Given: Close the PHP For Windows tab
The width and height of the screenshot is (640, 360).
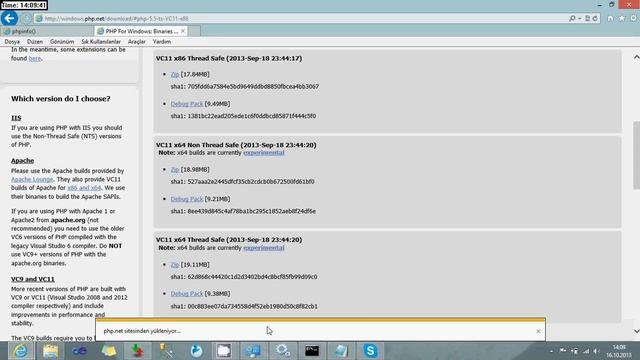Looking at the screenshot, I should click(183, 31).
